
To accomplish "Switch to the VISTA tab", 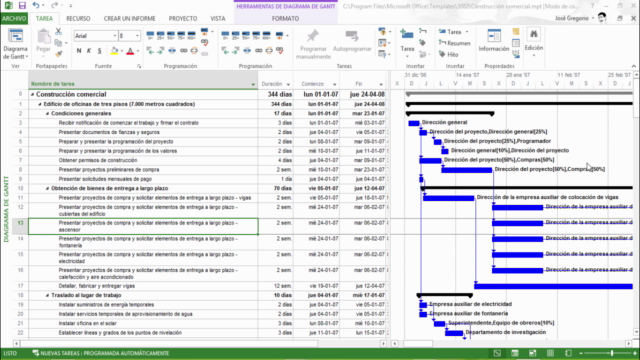I will tap(218, 18).
